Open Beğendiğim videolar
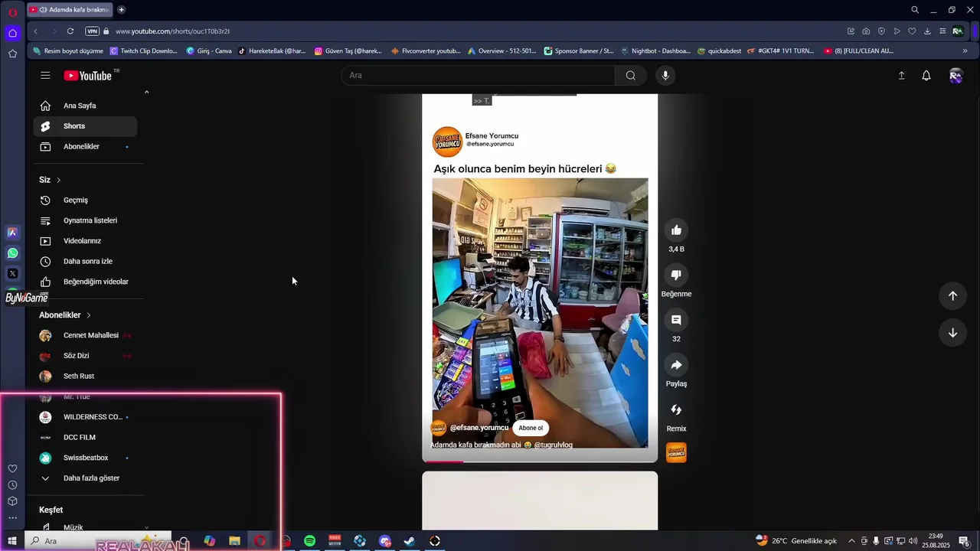 [85, 282]
